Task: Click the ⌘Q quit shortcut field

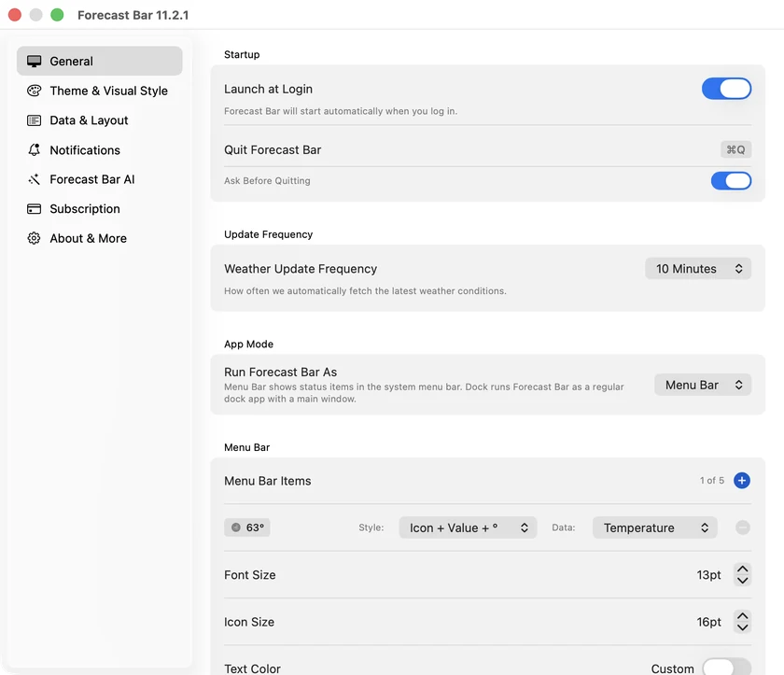Action: 735,149
